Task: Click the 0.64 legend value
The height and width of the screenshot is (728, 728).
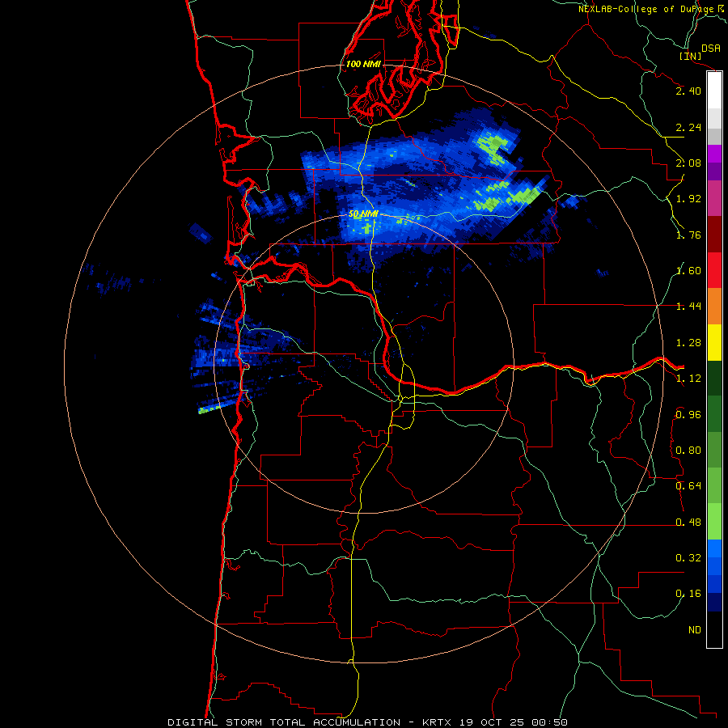Action: click(x=688, y=486)
